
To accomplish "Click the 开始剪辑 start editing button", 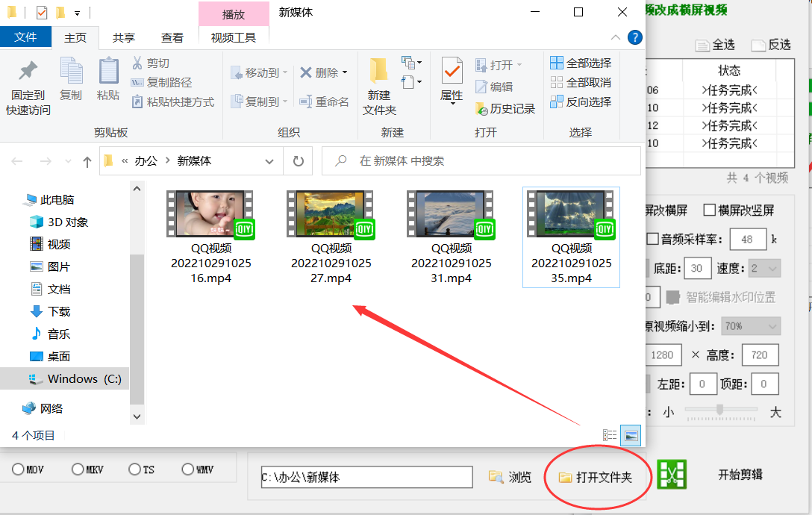I will (740, 475).
